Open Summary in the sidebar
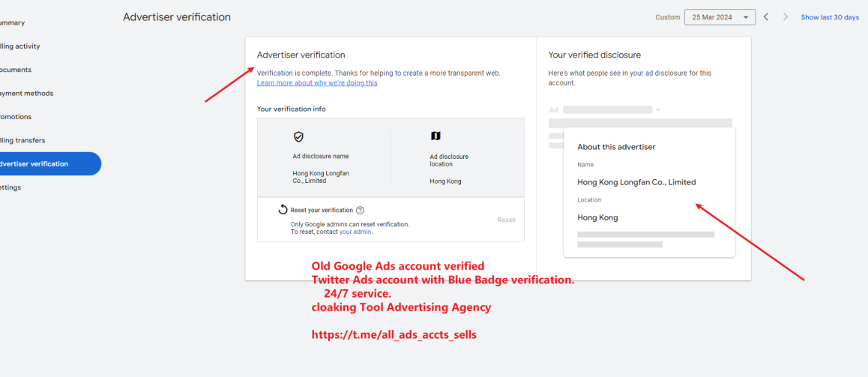The image size is (868, 377). 12,23
